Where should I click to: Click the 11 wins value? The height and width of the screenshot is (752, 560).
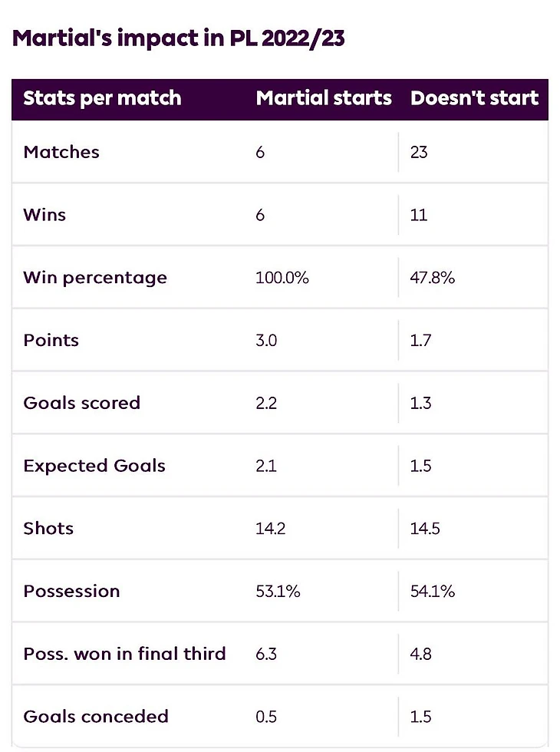[x=419, y=215]
